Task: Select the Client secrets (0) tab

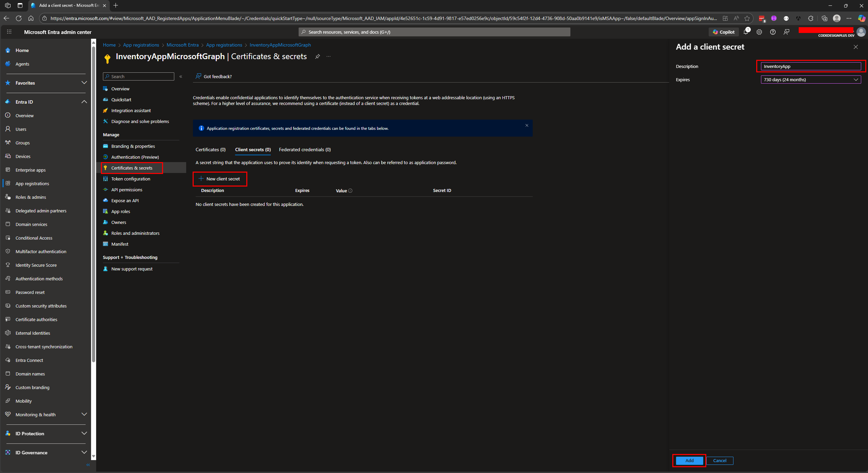Action: click(x=253, y=150)
